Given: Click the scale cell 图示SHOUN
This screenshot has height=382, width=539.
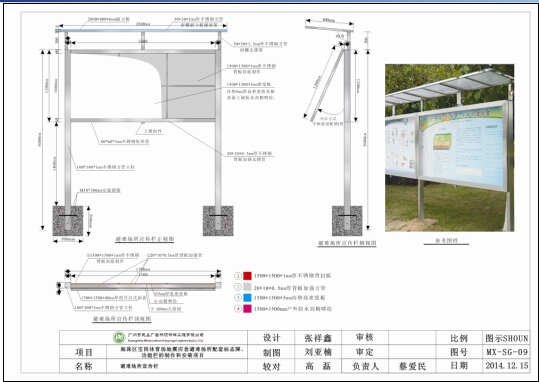Looking at the screenshot, I should [x=506, y=338].
